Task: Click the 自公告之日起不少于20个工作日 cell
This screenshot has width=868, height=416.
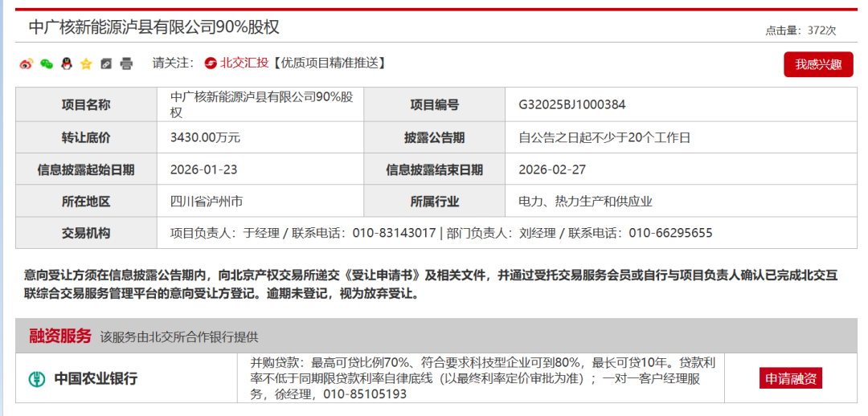Action: click(681, 138)
